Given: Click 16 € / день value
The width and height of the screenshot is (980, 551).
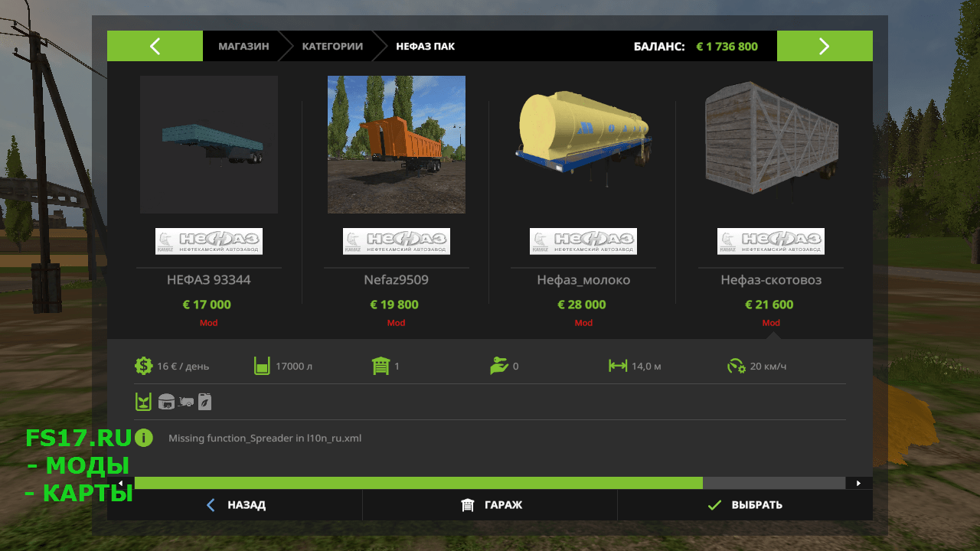Looking at the screenshot, I should [x=183, y=367].
